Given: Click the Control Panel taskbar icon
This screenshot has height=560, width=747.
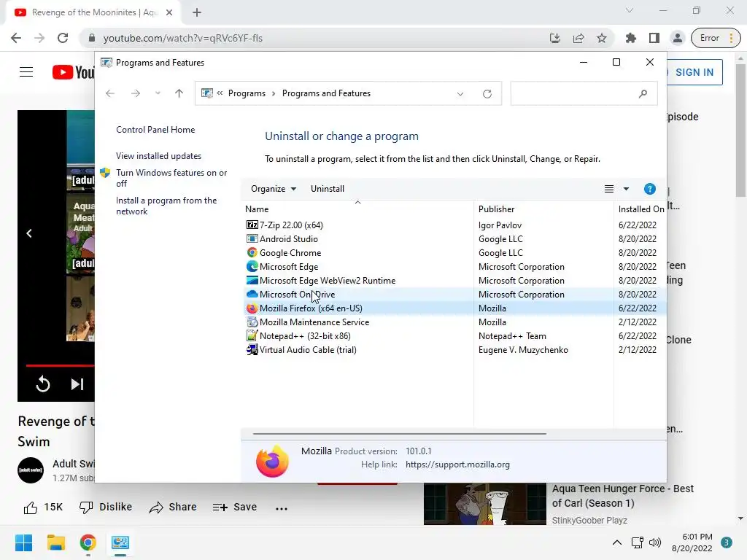Looking at the screenshot, I should 120,542.
